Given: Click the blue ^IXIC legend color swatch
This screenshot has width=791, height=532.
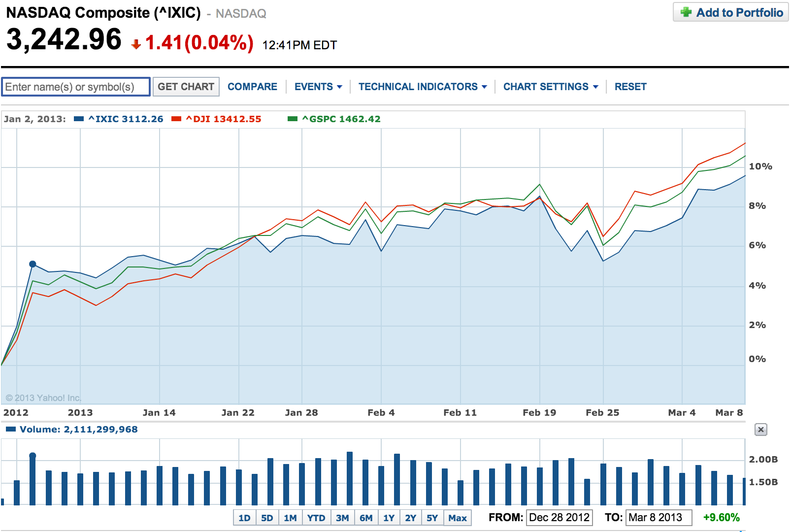Looking at the screenshot, I should pos(78,119).
